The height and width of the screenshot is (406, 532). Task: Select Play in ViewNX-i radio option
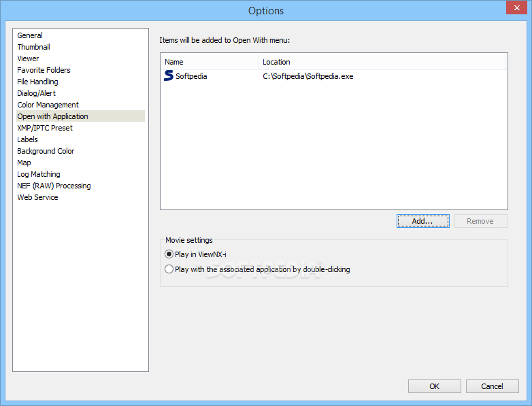[195, 254]
